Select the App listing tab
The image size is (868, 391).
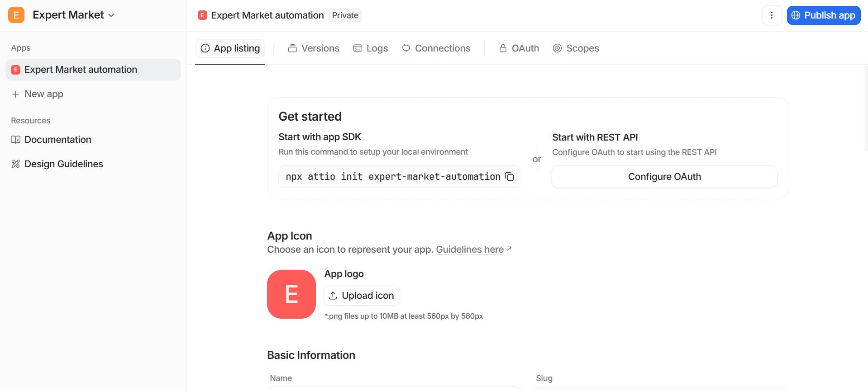(x=230, y=48)
